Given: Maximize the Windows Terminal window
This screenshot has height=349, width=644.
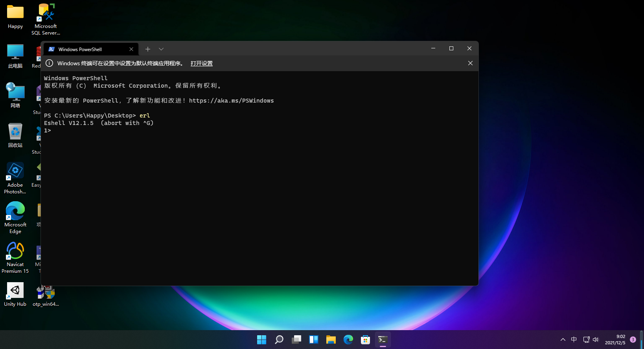Looking at the screenshot, I should click(451, 48).
